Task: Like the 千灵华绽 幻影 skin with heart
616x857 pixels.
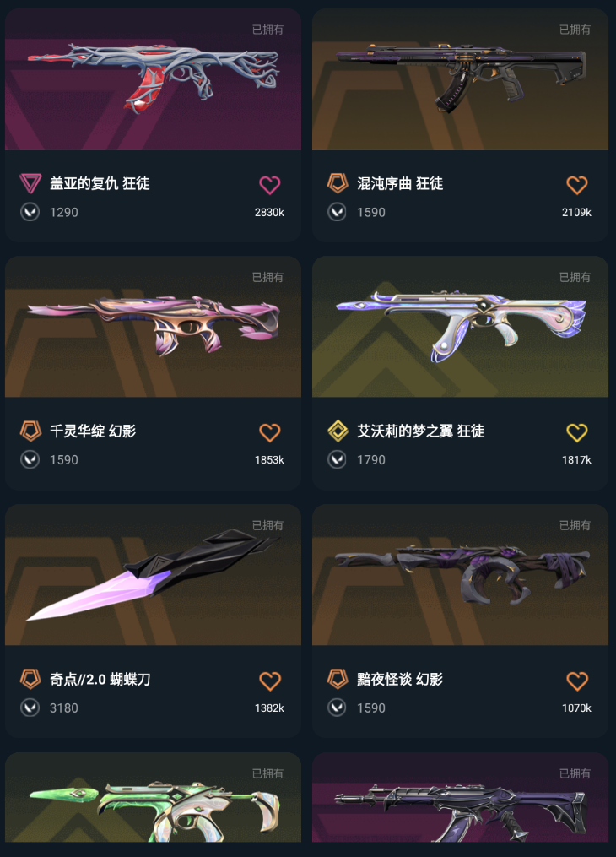Action: tap(269, 432)
